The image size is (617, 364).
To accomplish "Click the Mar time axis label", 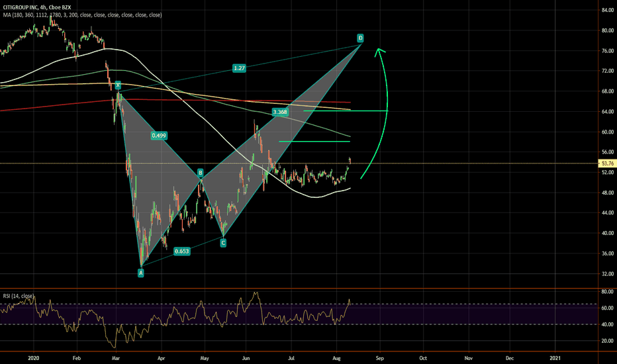I will (x=116, y=358).
